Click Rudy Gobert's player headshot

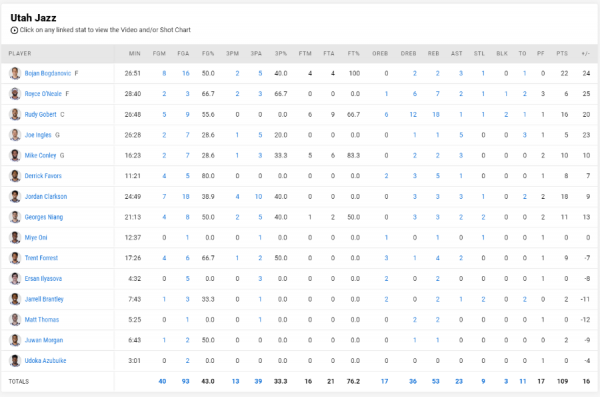click(15, 114)
